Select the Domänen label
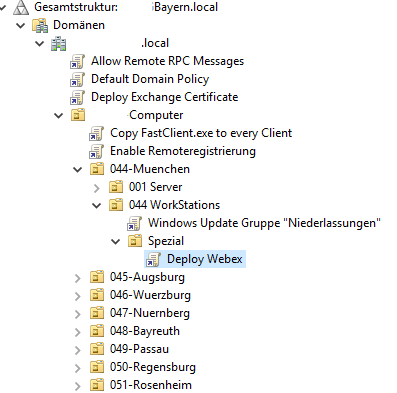Screen dimensions: 397x393 (79, 25)
